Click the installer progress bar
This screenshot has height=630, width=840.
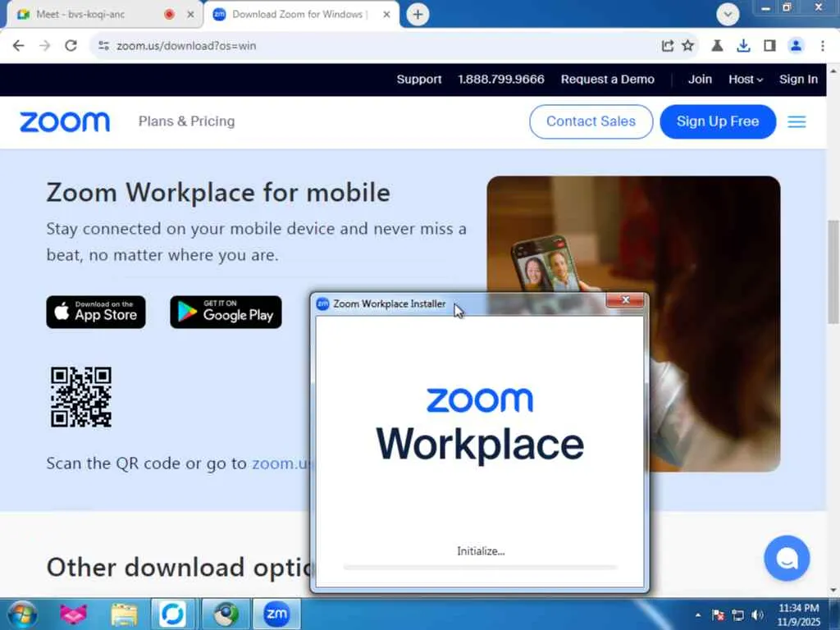click(x=480, y=567)
